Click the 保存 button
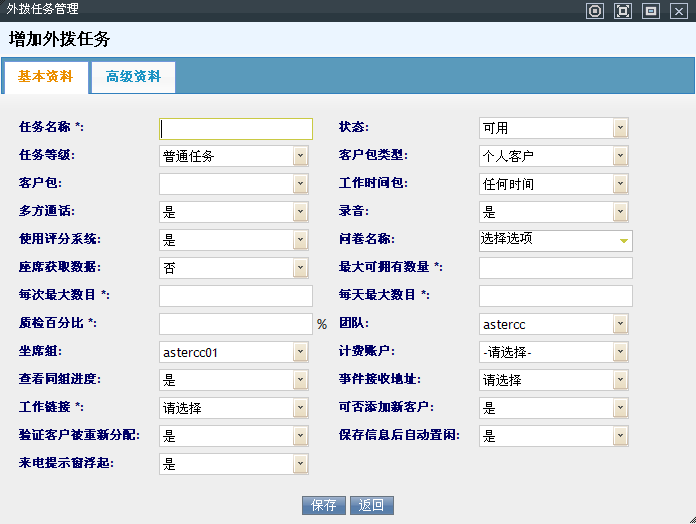 click(323, 505)
